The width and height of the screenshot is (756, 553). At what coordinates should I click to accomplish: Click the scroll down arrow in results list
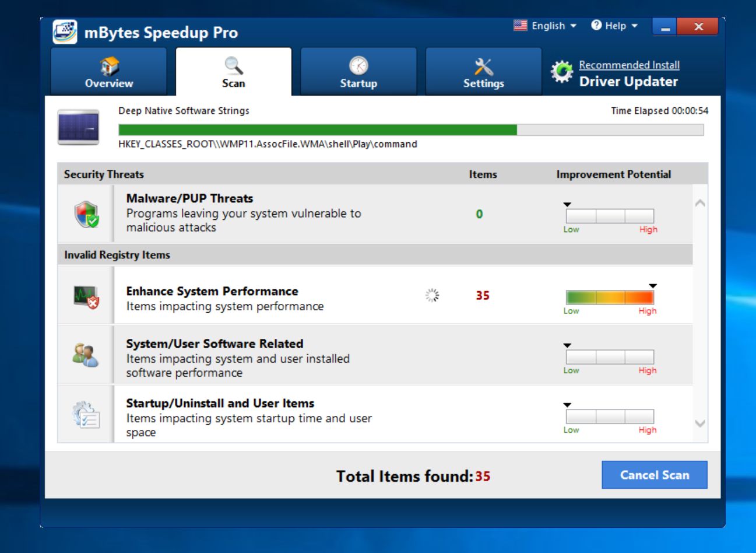tap(700, 423)
